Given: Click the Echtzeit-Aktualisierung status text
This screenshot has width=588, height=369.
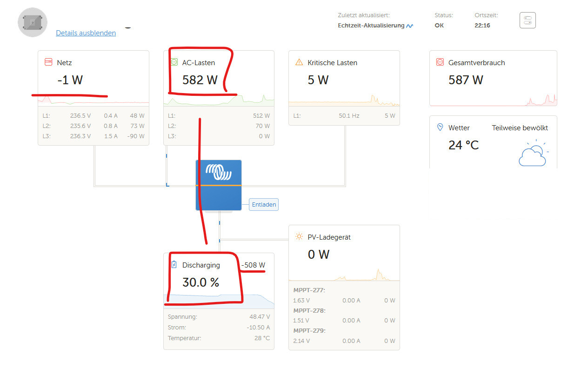Looking at the screenshot, I should pyautogui.click(x=371, y=26).
